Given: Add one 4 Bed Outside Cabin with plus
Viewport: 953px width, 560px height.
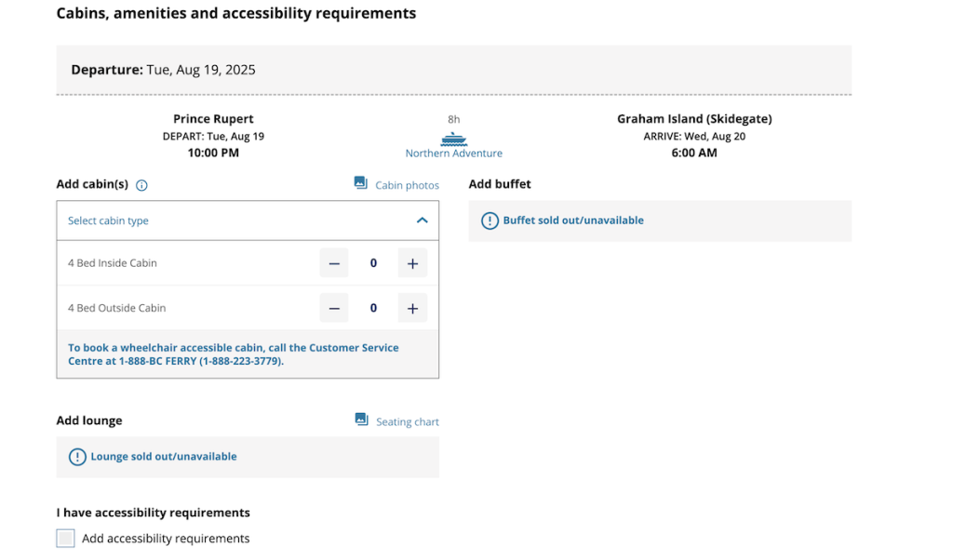Looking at the screenshot, I should [x=412, y=308].
